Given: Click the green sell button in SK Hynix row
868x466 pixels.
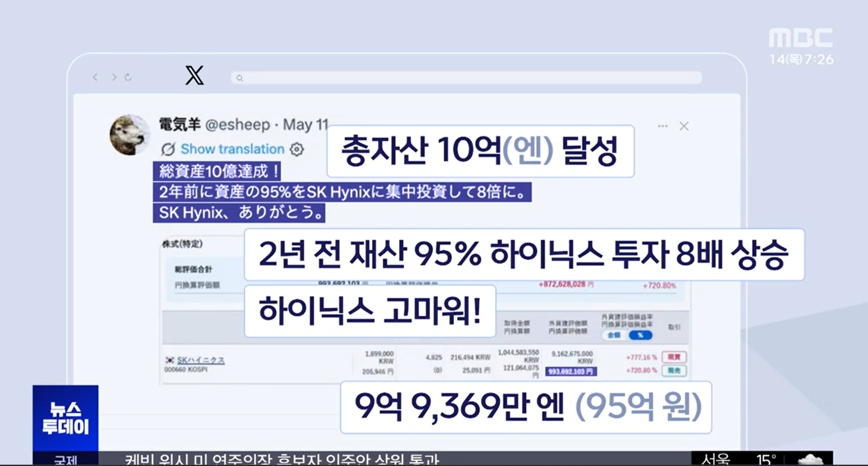Looking at the screenshot, I should tap(674, 371).
